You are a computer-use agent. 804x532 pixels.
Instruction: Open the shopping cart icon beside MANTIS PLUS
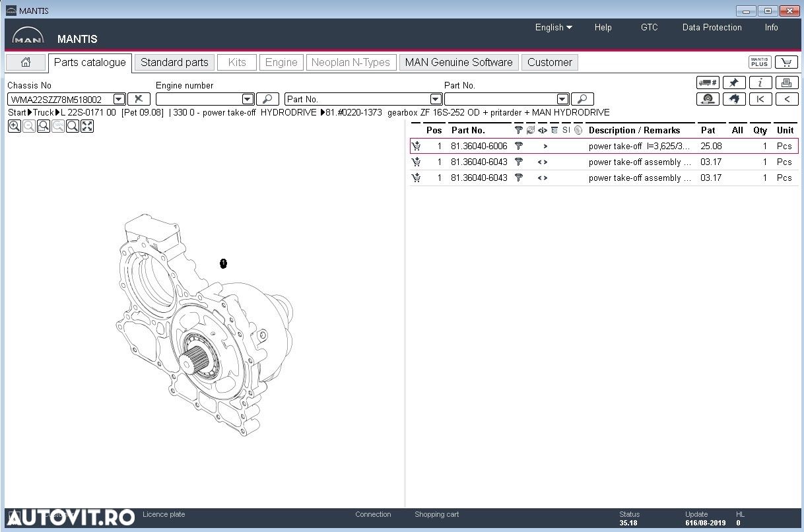pyautogui.click(x=786, y=63)
